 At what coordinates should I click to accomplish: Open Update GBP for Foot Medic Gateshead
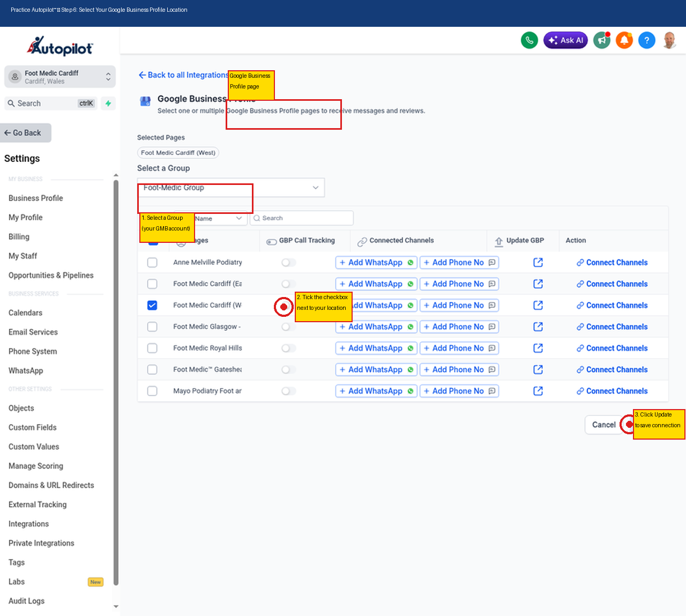click(x=538, y=369)
